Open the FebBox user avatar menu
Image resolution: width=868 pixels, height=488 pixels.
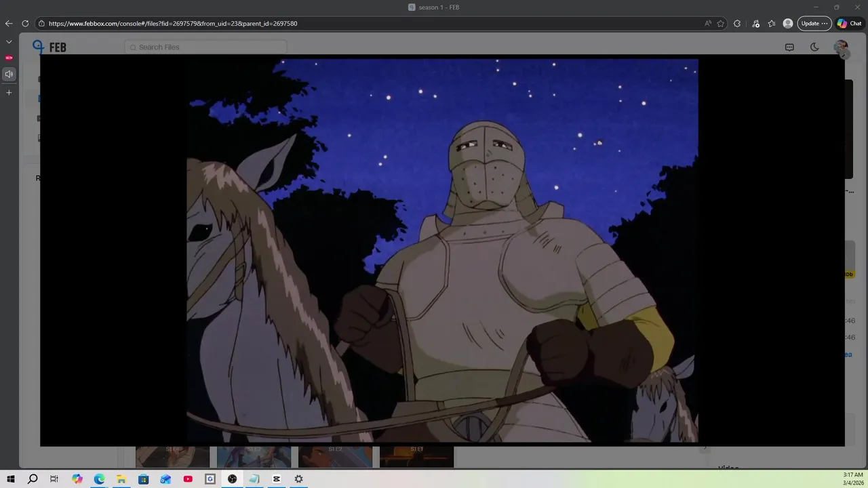pos(841,47)
